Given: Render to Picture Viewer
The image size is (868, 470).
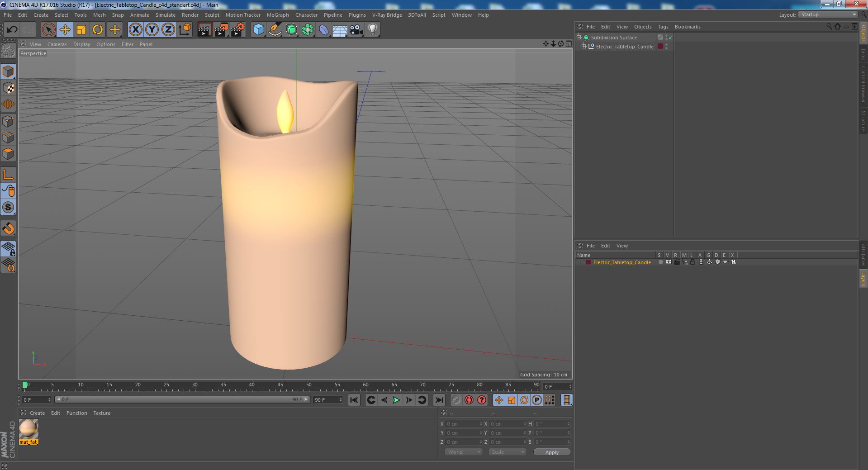Looking at the screenshot, I should 221,30.
